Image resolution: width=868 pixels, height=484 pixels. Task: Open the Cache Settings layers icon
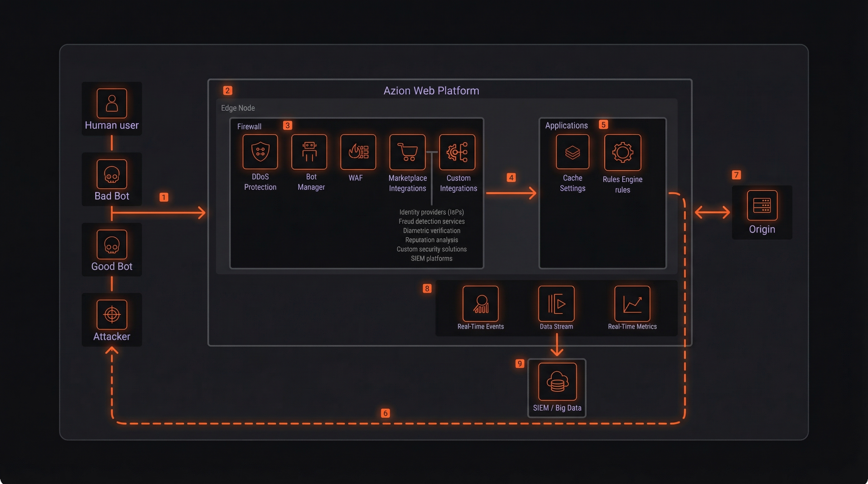pyautogui.click(x=572, y=152)
